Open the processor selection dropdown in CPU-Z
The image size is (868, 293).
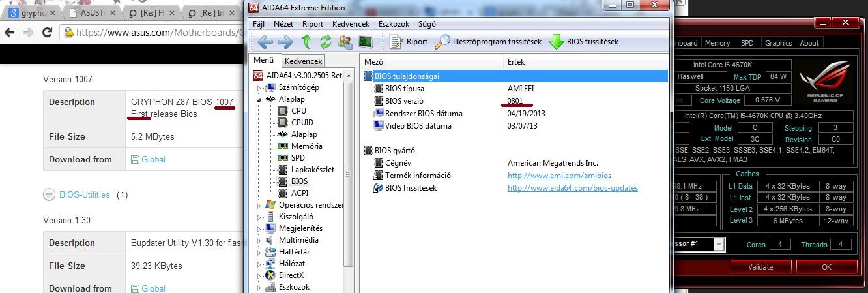719,244
